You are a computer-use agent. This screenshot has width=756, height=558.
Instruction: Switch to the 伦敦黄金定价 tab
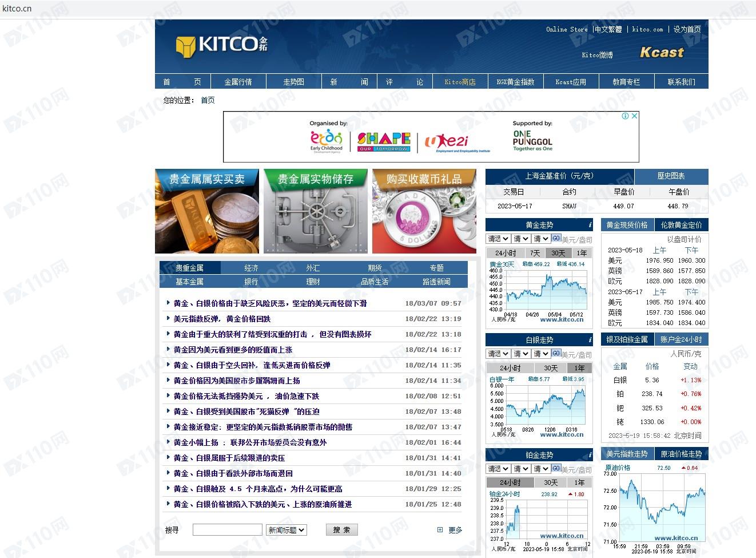pos(681,225)
